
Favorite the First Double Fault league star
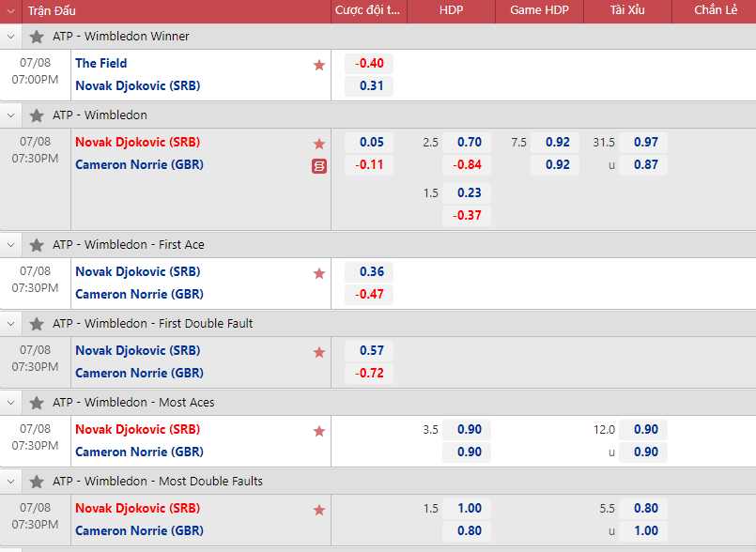pos(37,324)
